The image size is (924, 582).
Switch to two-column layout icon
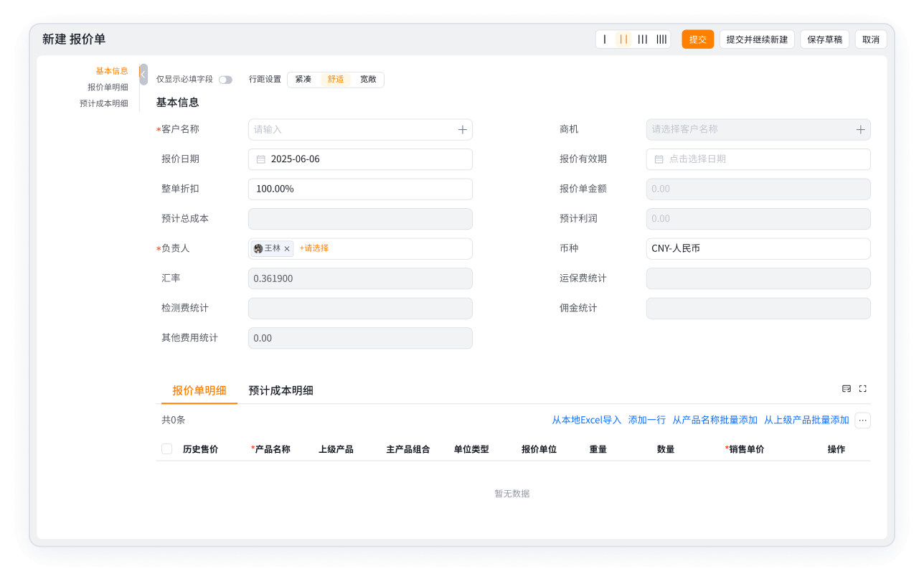tap(624, 39)
